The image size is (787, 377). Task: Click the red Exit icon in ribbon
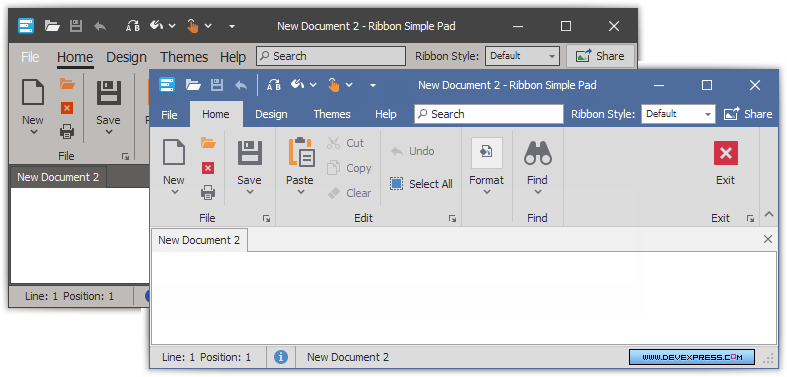pos(726,153)
